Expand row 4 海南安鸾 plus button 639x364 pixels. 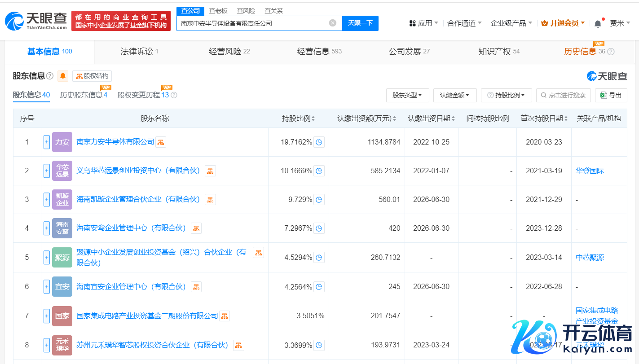click(x=47, y=228)
